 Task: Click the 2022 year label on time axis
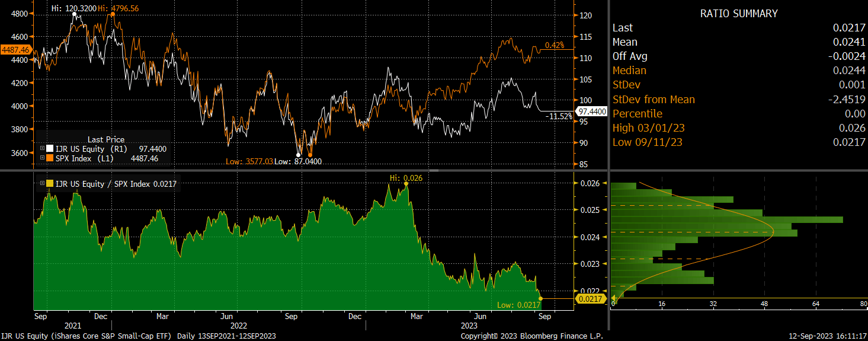(x=239, y=326)
